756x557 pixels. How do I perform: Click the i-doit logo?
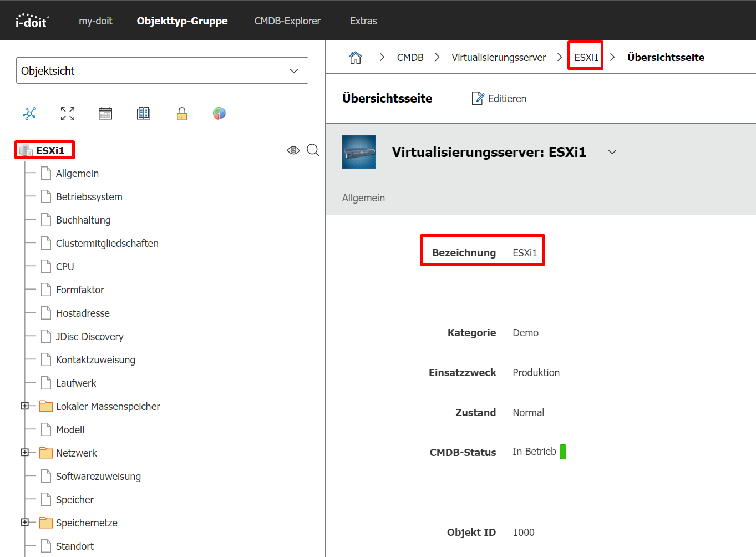(x=32, y=21)
